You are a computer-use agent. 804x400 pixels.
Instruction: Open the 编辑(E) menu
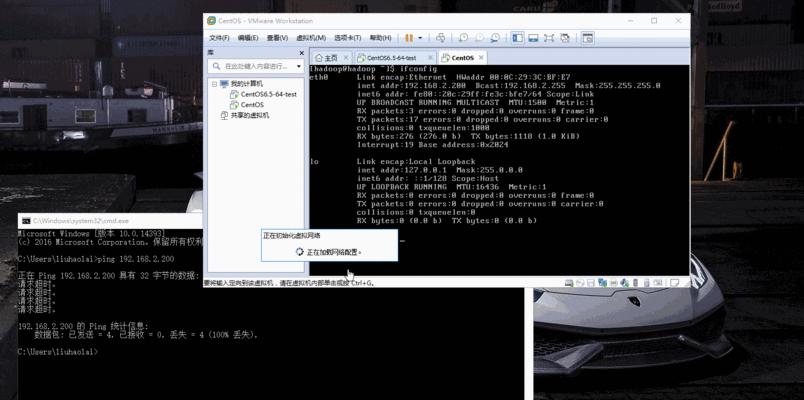pos(248,38)
